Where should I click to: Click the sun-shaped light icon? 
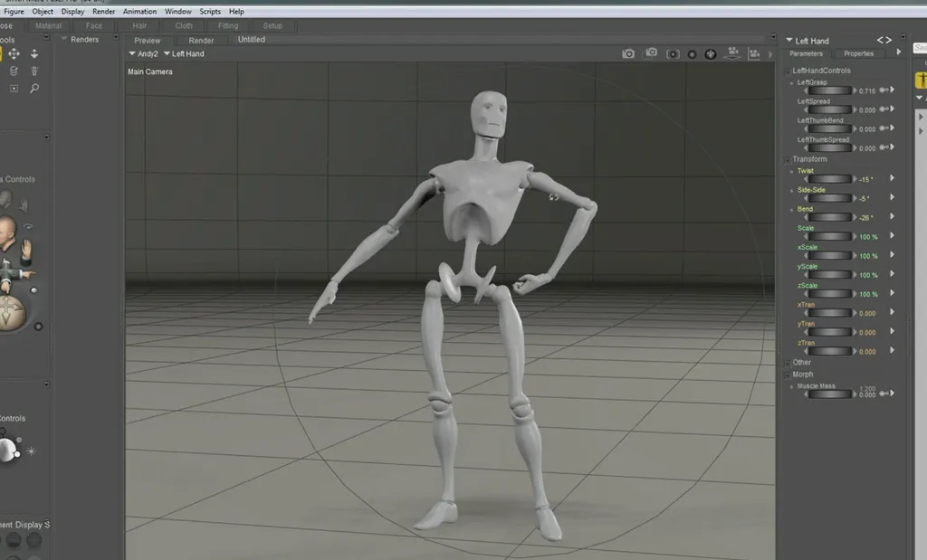click(x=32, y=451)
